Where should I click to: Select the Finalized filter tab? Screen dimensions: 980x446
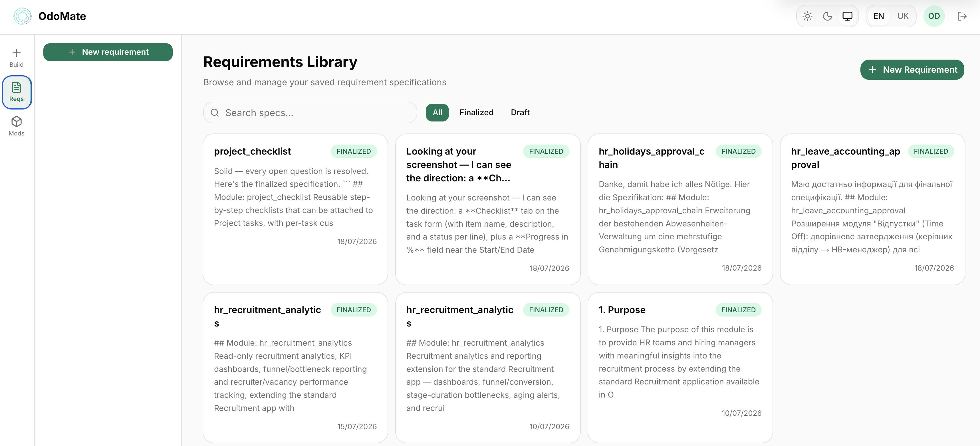tap(476, 113)
